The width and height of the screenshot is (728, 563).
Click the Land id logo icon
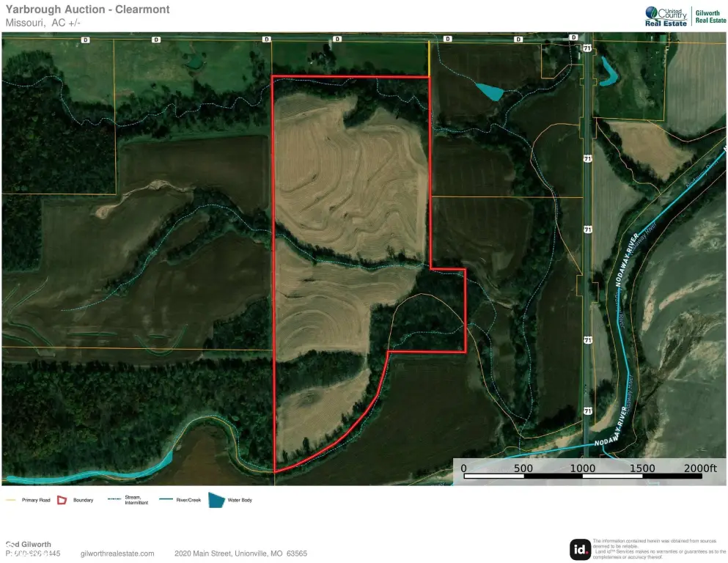[580, 549]
